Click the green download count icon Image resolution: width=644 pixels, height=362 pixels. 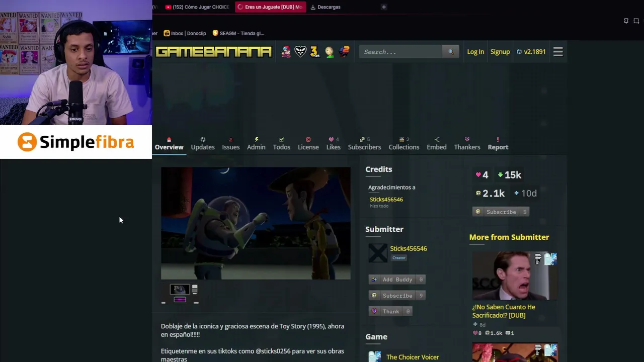[500, 175]
